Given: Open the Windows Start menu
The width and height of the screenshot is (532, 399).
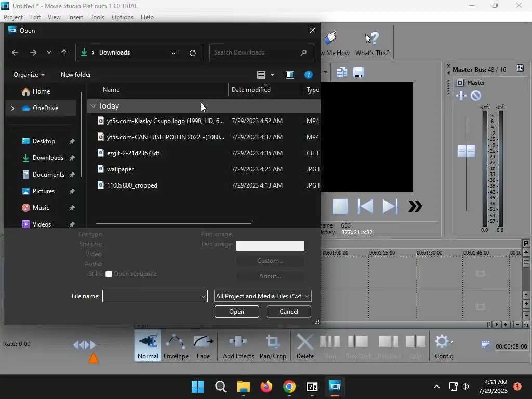Looking at the screenshot, I should click(x=198, y=387).
